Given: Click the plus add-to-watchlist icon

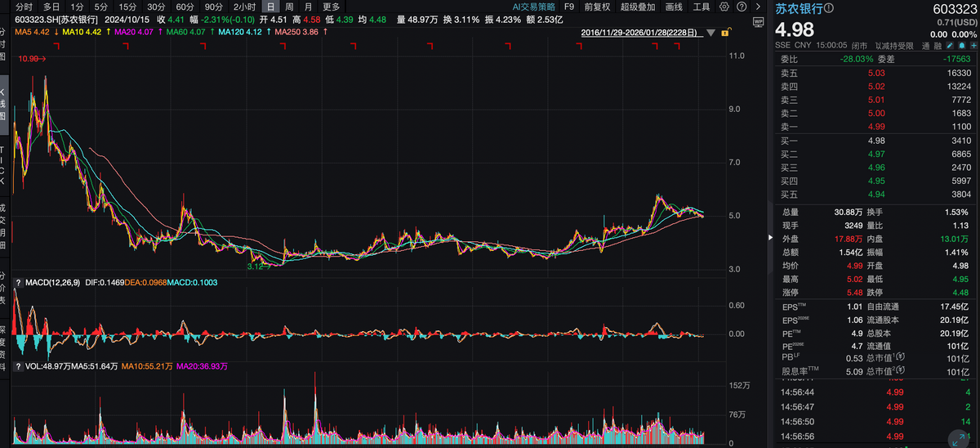Looking at the screenshot, I should click(973, 45).
